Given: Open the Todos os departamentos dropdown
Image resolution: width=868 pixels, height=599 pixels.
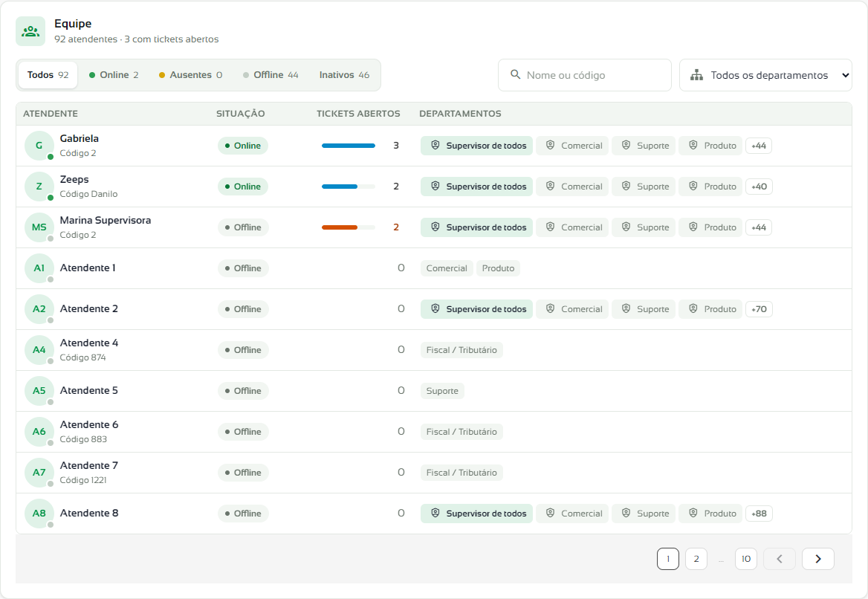Looking at the screenshot, I should (x=765, y=75).
